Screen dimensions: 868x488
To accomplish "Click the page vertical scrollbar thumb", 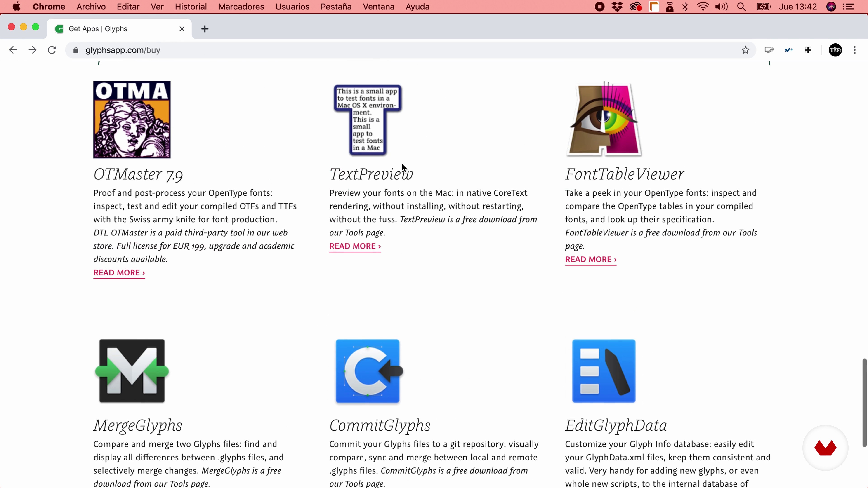I will click(864, 403).
